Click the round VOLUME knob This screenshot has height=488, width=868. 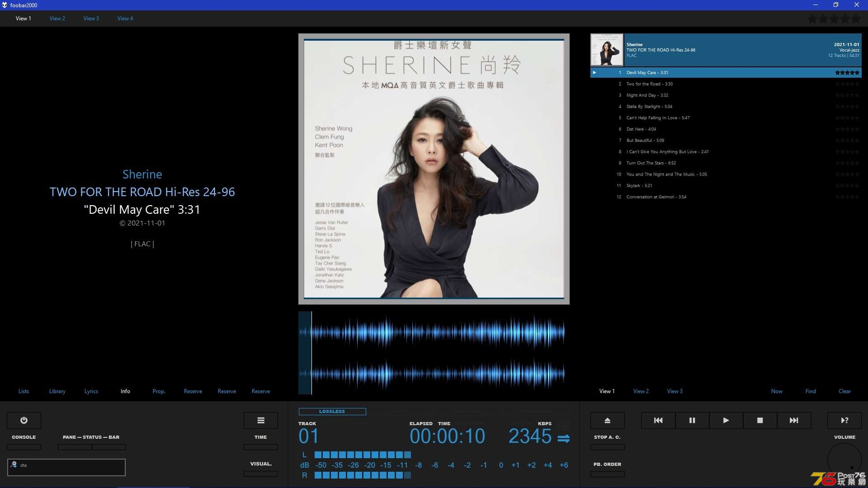click(x=844, y=460)
